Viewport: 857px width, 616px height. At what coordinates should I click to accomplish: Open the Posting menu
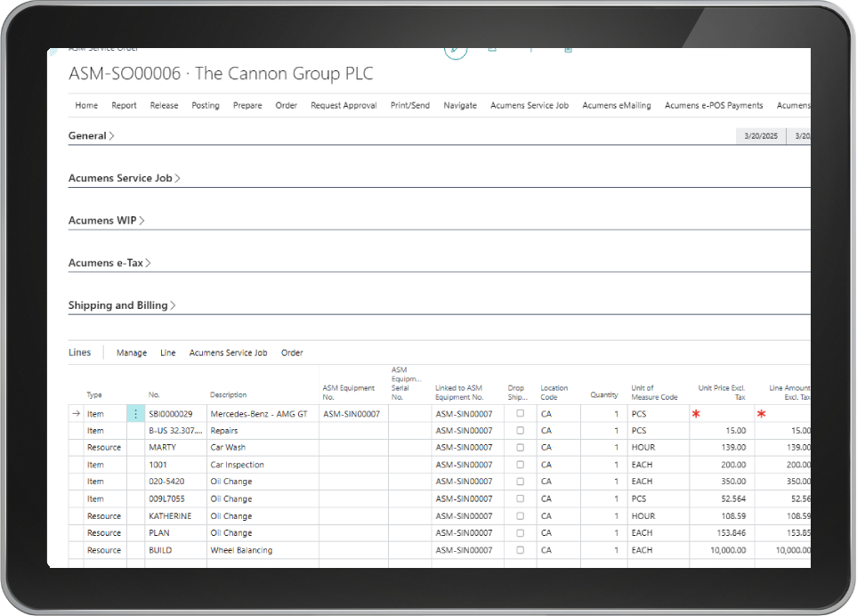pos(206,106)
